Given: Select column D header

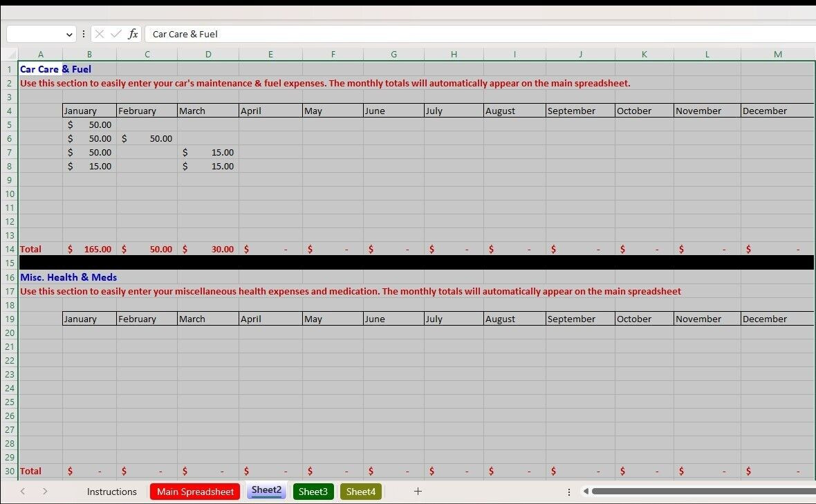Looking at the screenshot, I should pos(208,54).
